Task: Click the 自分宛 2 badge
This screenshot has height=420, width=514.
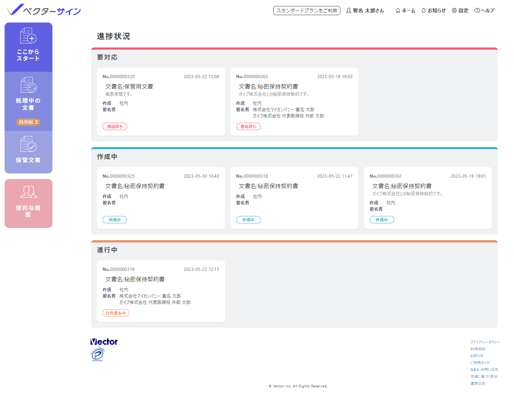Action: (29, 122)
